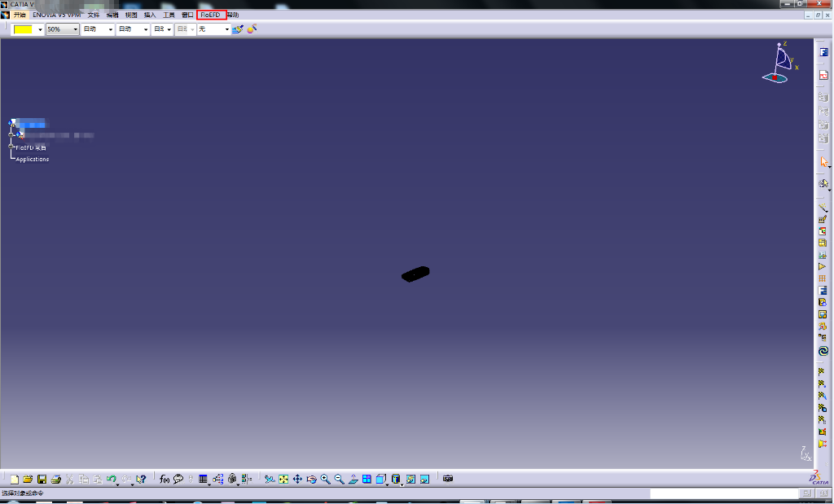The width and height of the screenshot is (834, 504).
Task: Open the 文件 menu
Action: pyautogui.click(x=94, y=15)
